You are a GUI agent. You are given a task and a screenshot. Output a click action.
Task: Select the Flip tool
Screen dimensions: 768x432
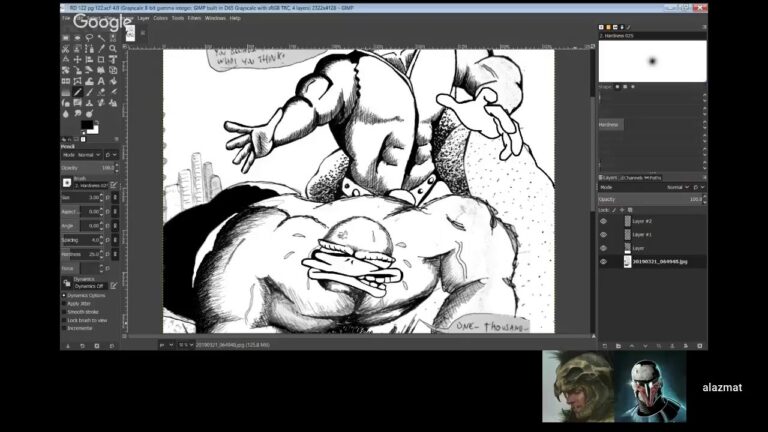tap(66, 81)
